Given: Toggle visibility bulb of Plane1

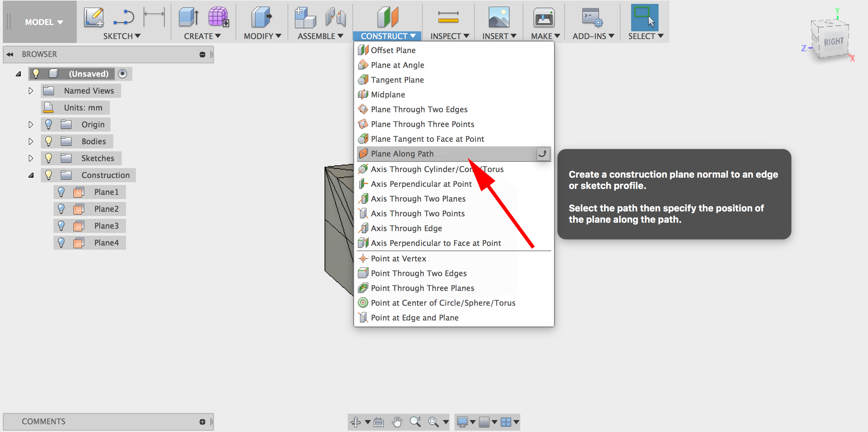Looking at the screenshot, I should pos(61,192).
